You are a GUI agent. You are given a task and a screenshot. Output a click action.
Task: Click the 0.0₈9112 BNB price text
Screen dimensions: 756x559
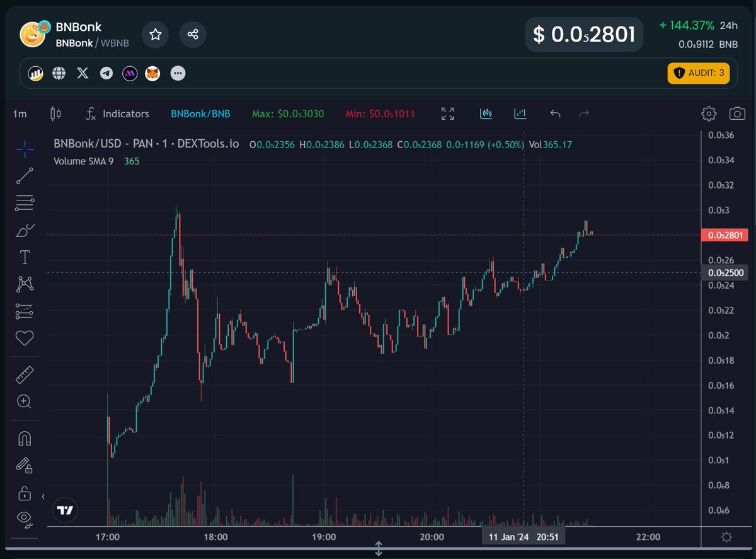click(707, 44)
